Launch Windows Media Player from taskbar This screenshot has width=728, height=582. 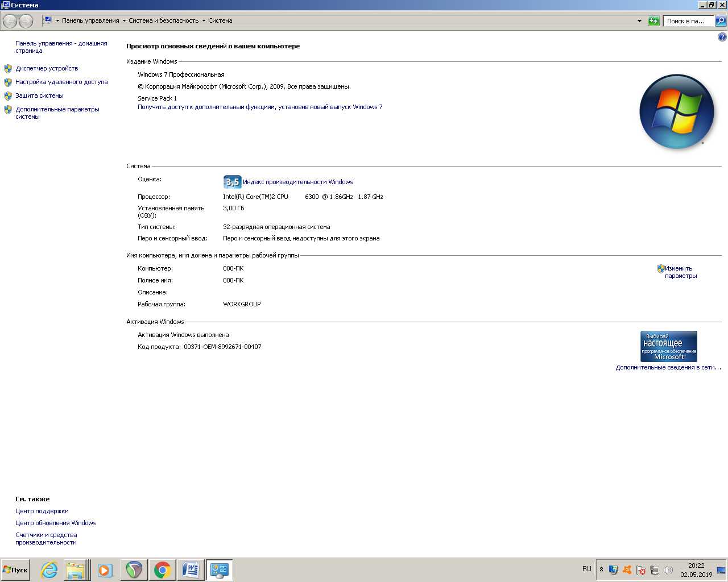(105, 570)
